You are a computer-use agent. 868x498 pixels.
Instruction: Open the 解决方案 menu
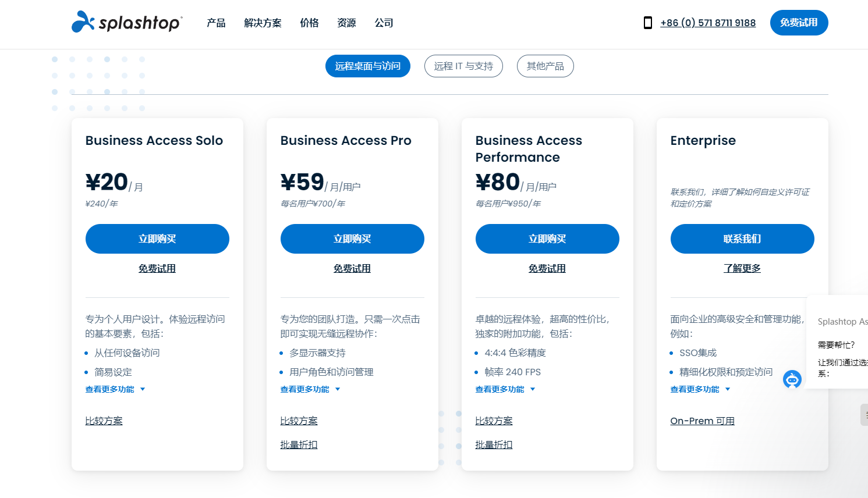[263, 23]
